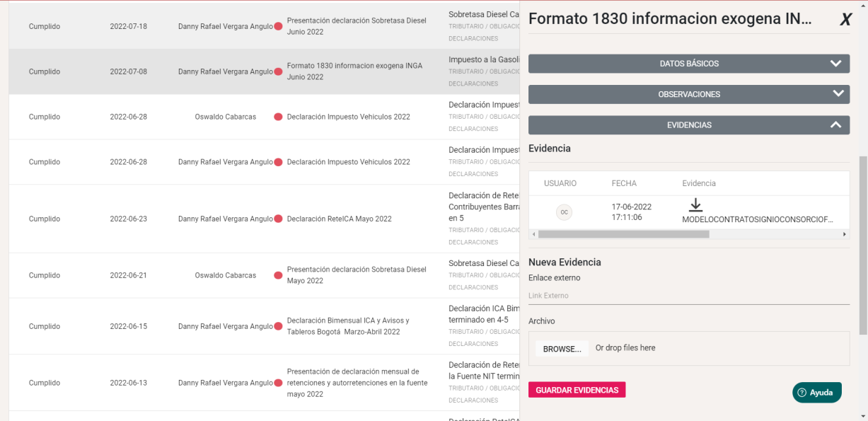
Task: Click the FECHA column header
Action: pyautogui.click(x=624, y=183)
